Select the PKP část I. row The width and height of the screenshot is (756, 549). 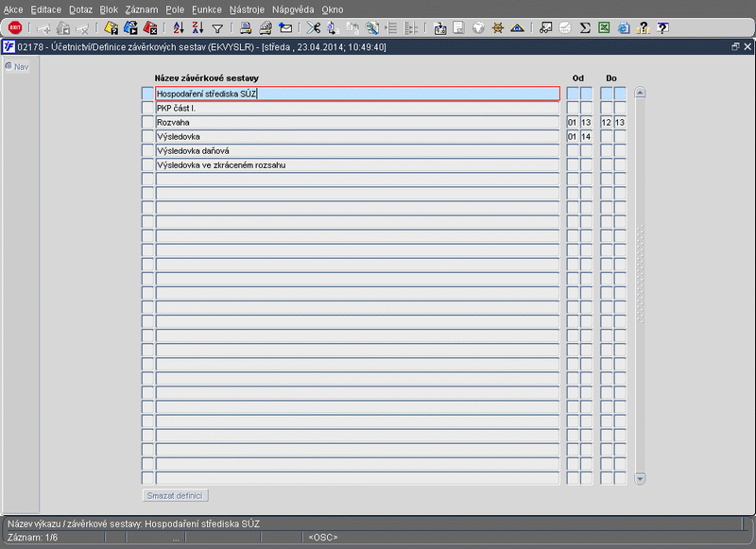pyautogui.click(x=357, y=108)
